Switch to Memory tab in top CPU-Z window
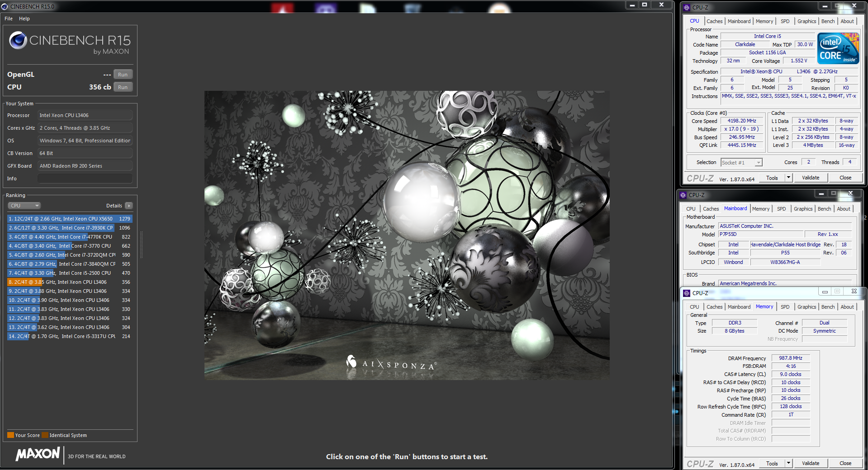Image resolution: width=868 pixels, height=470 pixels. pyautogui.click(x=764, y=21)
